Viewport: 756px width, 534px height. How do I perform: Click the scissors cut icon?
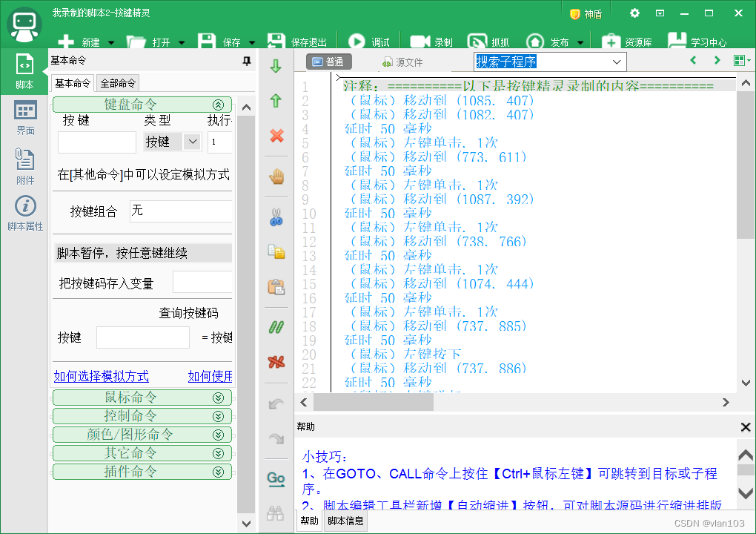pos(276,217)
